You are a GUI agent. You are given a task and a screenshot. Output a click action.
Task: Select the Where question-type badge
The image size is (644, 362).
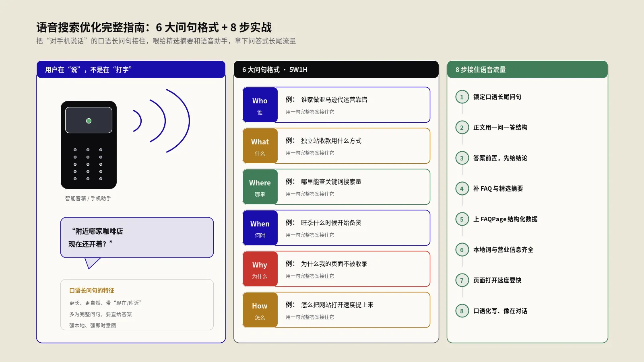260,187
